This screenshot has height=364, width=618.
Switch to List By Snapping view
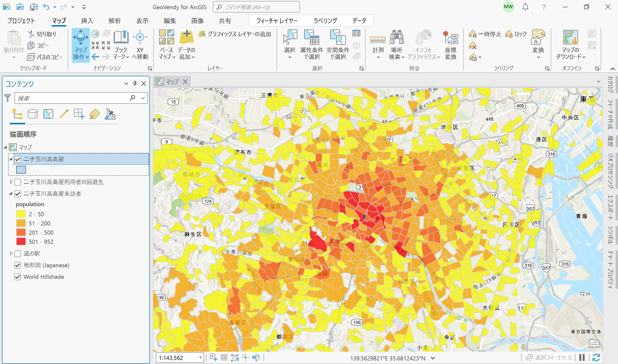(x=79, y=114)
